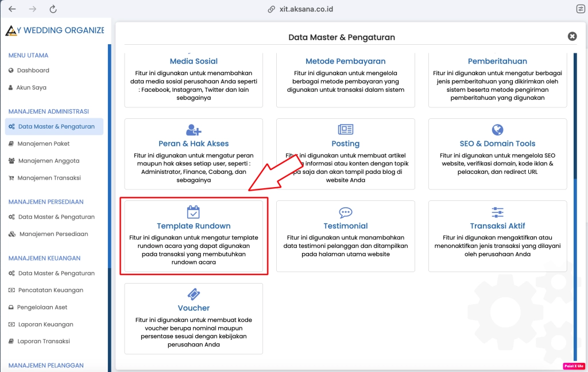Click the Testimonial speech bubble icon

pyautogui.click(x=345, y=212)
